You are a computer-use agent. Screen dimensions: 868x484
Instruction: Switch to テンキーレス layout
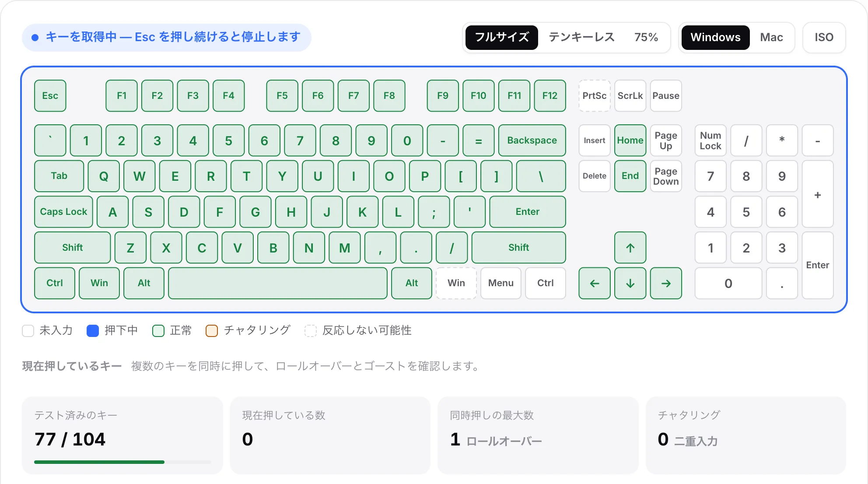point(582,37)
